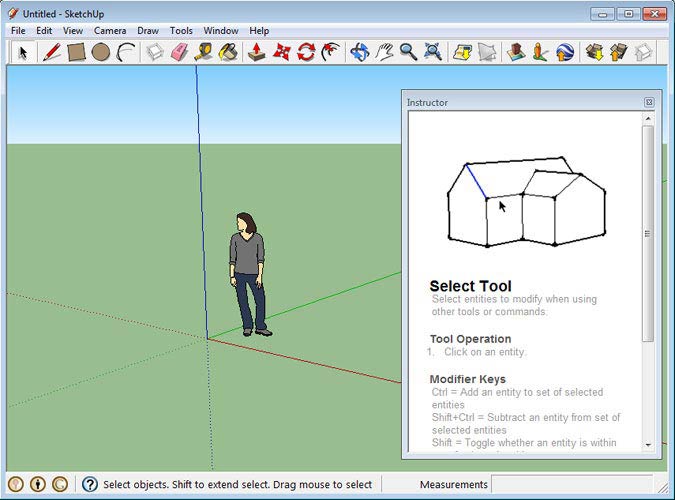Click the Instructor panel scrollbar thumb
This screenshot has height=500, width=675.
point(647,232)
